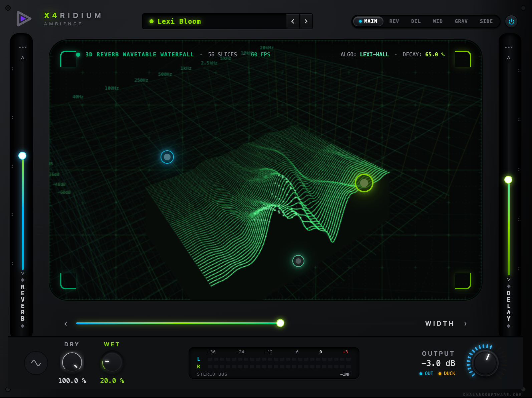This screenshot has height=398, width=532.
Task: Click the WET knob
Action: 112,362
